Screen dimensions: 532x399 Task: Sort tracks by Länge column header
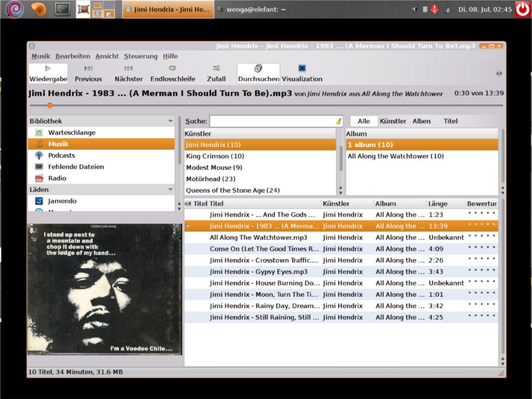point(445,203)
